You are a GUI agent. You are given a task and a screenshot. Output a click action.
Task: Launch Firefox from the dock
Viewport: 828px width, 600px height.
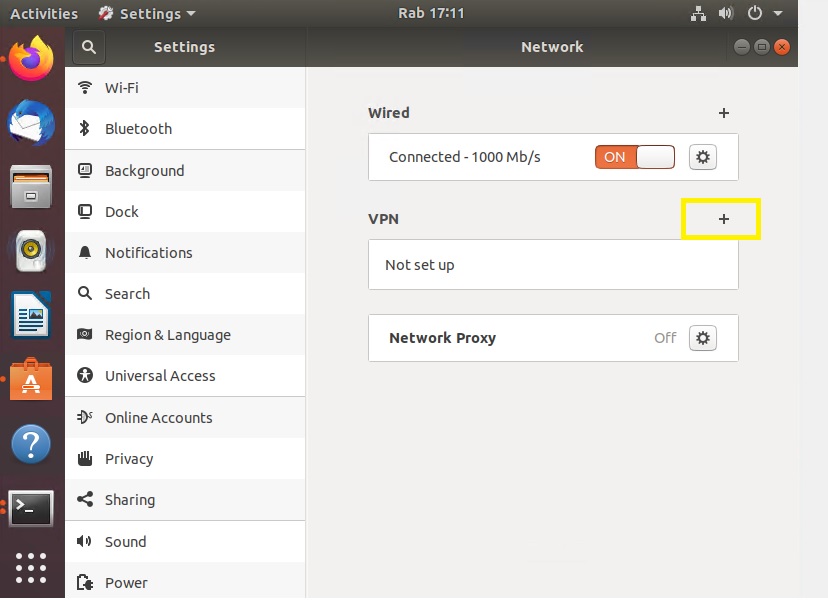point(31,60)
